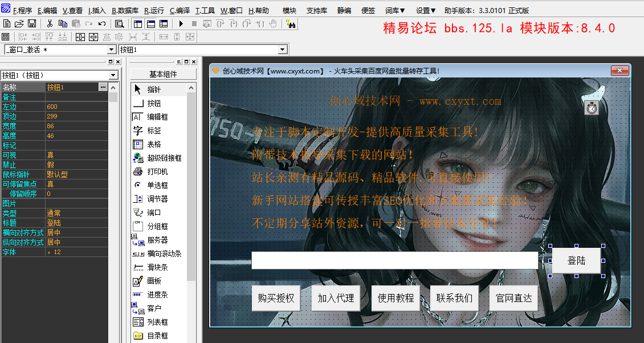Click the white edit box on the form

click(x=395, y=260)
